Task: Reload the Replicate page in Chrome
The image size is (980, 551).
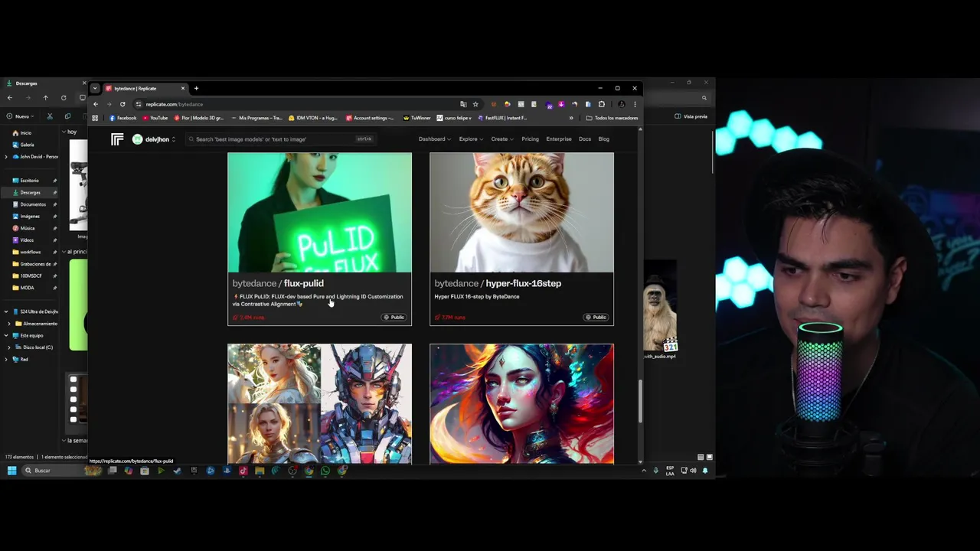Action: click(122, 104)
